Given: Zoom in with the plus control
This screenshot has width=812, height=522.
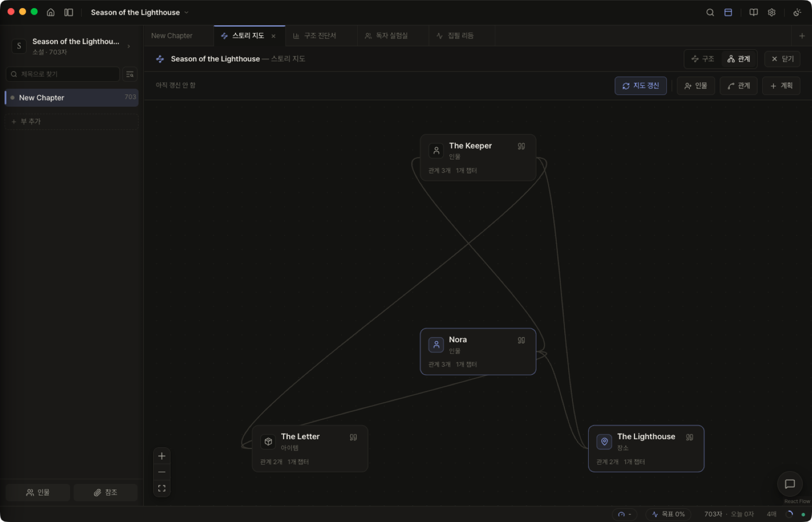Looking at the screenshot, I should pos(162,456).
